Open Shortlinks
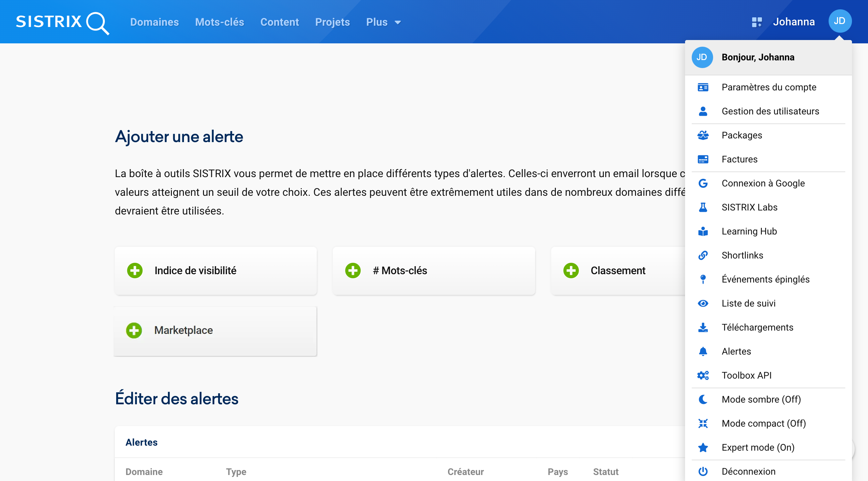The image size is (868, 481). 768,256
